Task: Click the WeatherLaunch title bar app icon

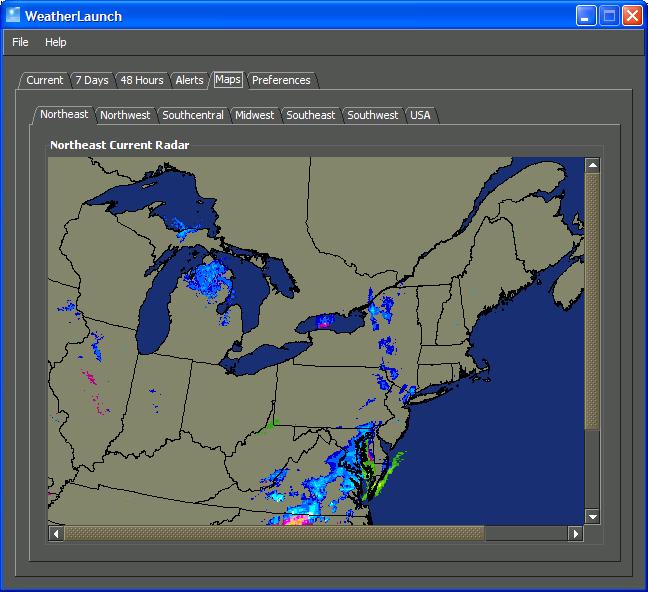Action: (13, 15)
